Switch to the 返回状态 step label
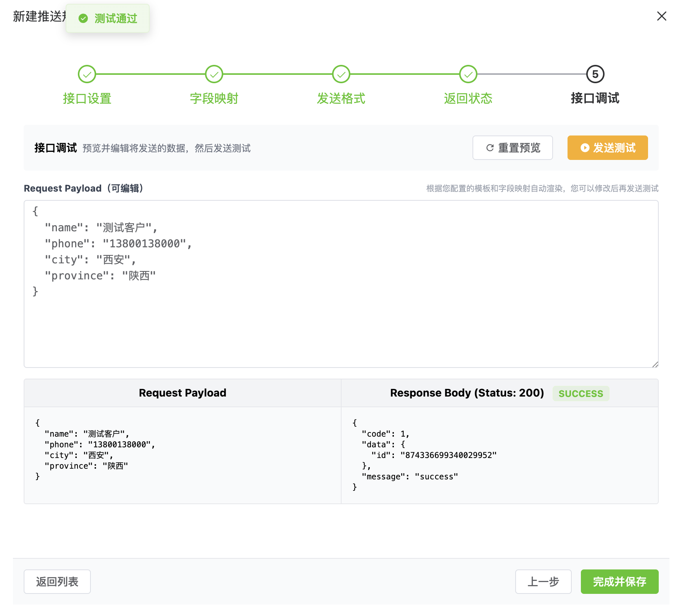The width and height of the screenshot is (674, 616). [468, 98]
